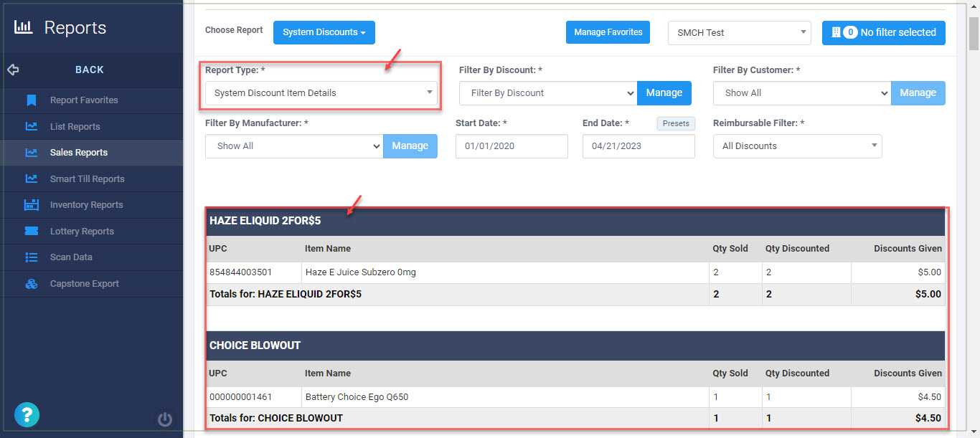980x438 pixels.
Task: Click the CHOICE BLOWOUT section header
Action: pos(575,346)
